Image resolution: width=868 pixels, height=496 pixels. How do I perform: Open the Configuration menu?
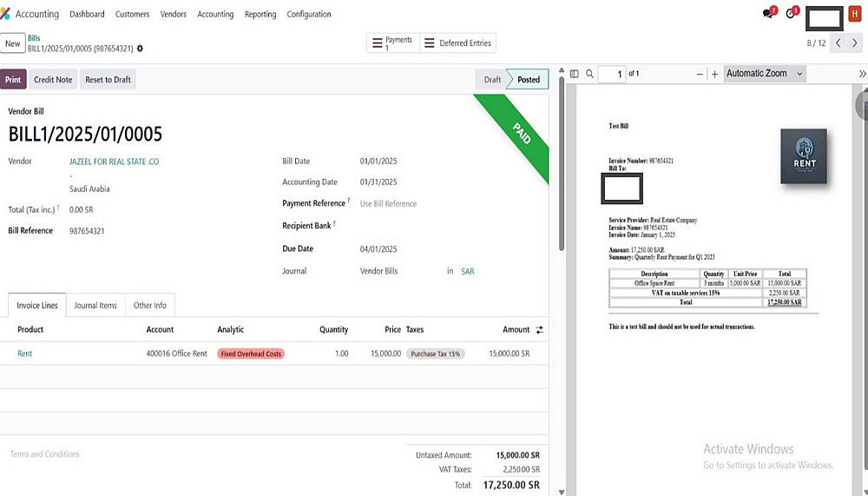[309, 14]
